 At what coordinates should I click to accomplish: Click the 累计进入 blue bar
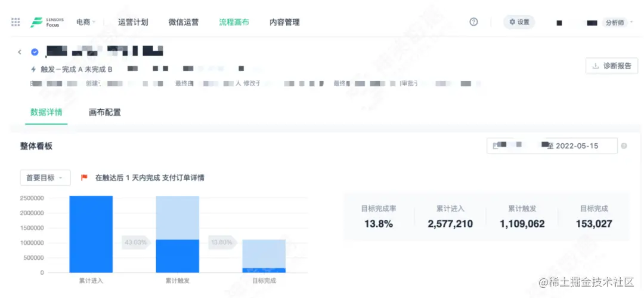click(91, 234)
